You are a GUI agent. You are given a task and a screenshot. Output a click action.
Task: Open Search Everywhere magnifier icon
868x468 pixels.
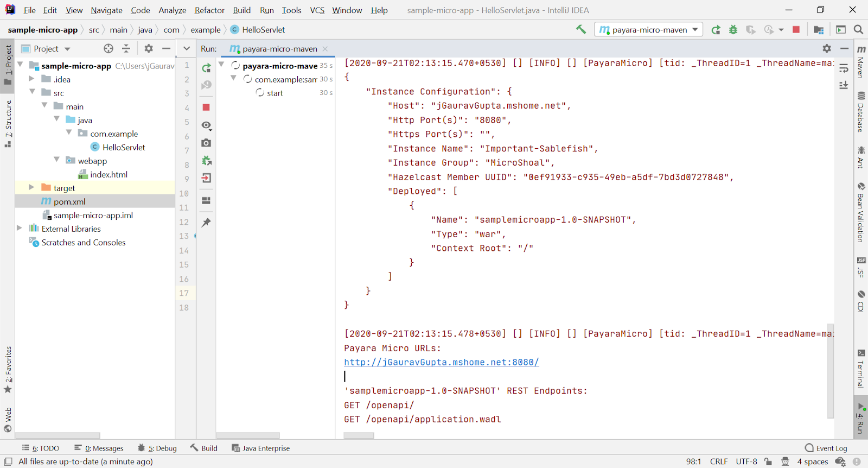pyautogui.click(x=858, y=30)
